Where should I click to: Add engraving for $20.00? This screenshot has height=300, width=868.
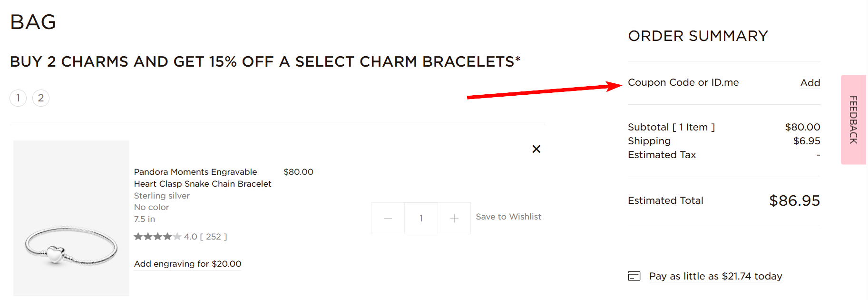pyautogui.click(x=187, y=264)
